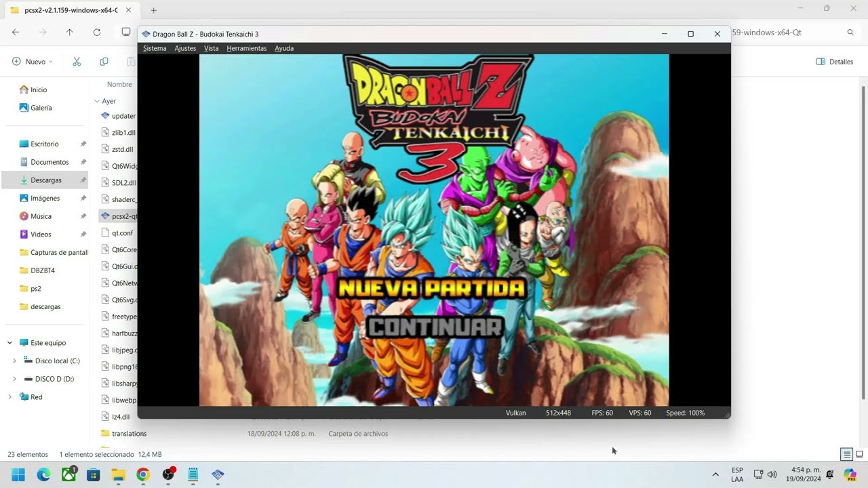Viewport: 868px width, 488px height.
Task: Unpin Escritorio using its pin icon
Action: pyautogui.click(x=83, y=144)
